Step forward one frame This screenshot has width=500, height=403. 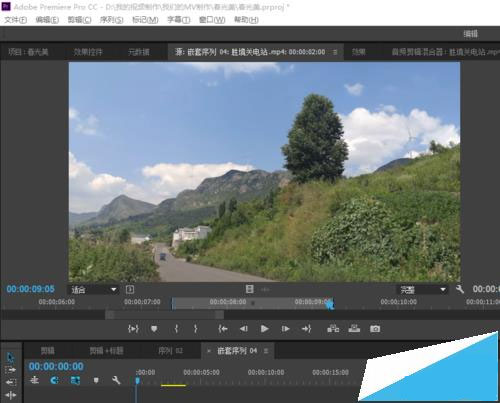pos(285,329)
